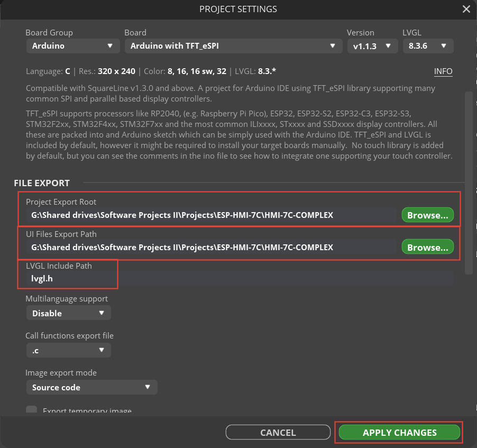
Task: Enable the Export temporary image checkbox
Action: click(x=31, y=409)
